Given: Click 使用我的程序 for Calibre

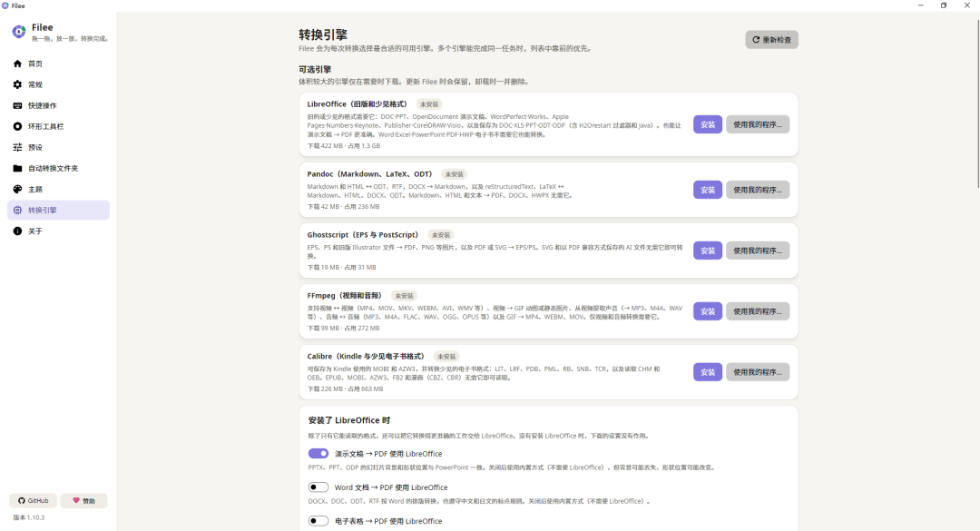Looking at the screenshot, I should click(x=758, y=371).
